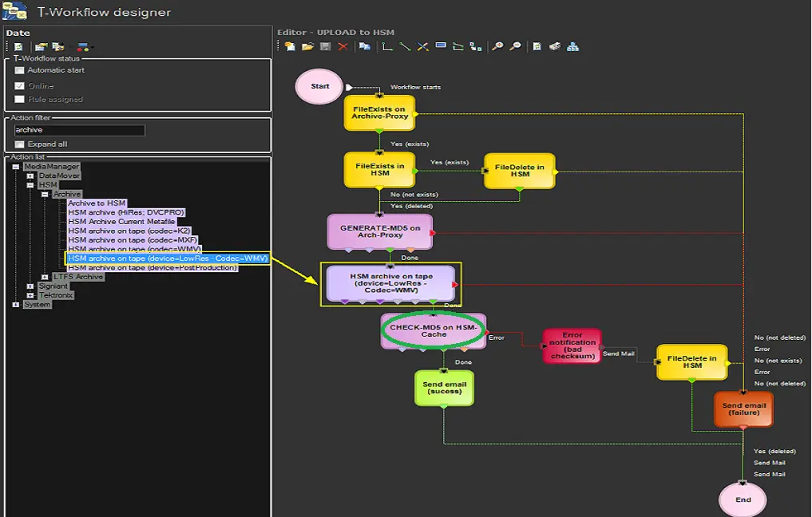
Task: Click the refresh icon in Date toolbar
Action: (x=18, y=47)
